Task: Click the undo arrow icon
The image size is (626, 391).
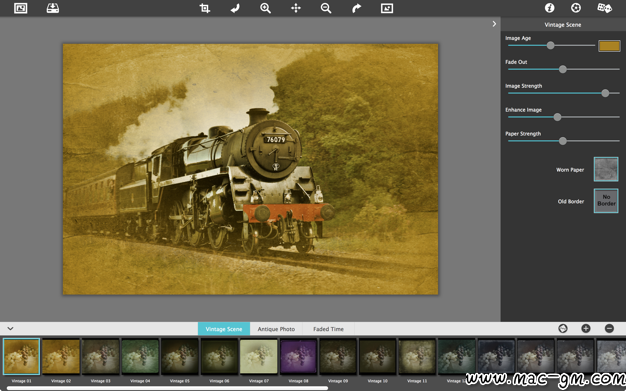Action: [235, 8]
